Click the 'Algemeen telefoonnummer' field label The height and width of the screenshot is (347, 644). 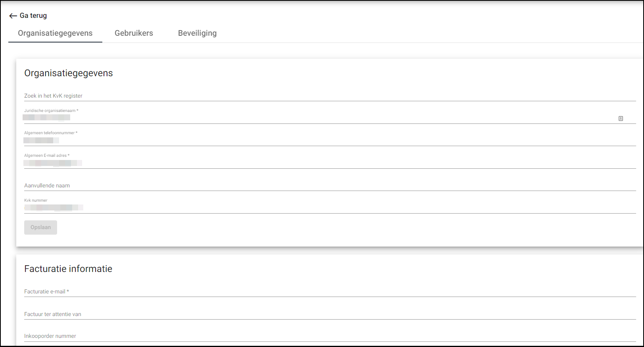point(50,133)
